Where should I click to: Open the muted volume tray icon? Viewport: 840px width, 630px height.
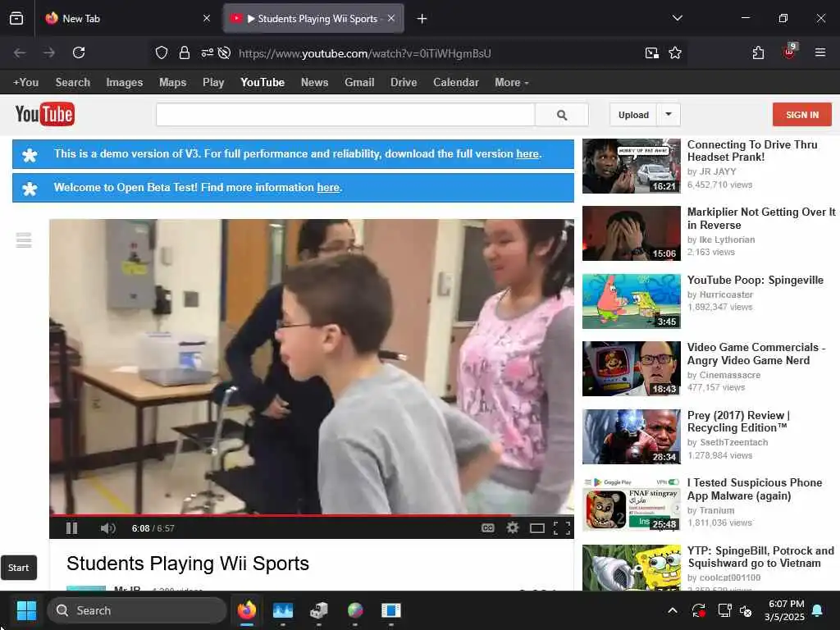pyautogui.click(x=745, y=610)
